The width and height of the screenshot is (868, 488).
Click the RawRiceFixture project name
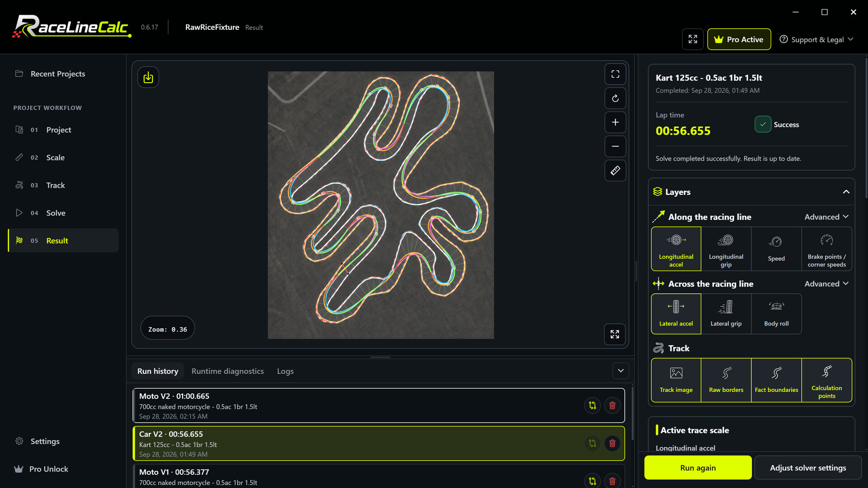coord(212,27)
